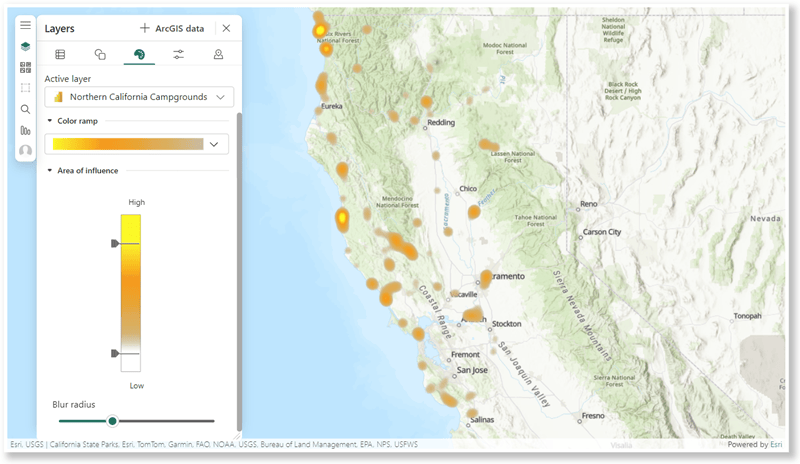Screen dimensions: 800x464
Task: Open the overlapping shapes layer-type tab
Action: click(x=100, y=55)
